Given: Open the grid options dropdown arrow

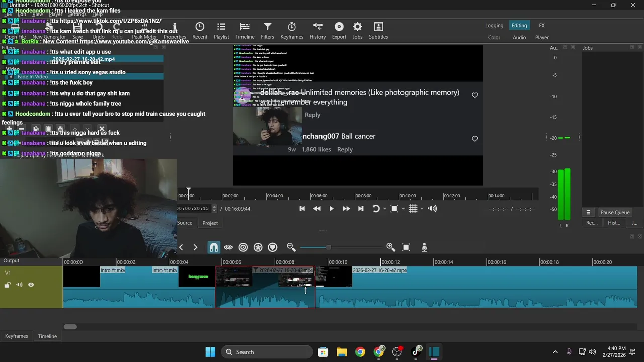Looking at the screenshot, I should 422,209.
